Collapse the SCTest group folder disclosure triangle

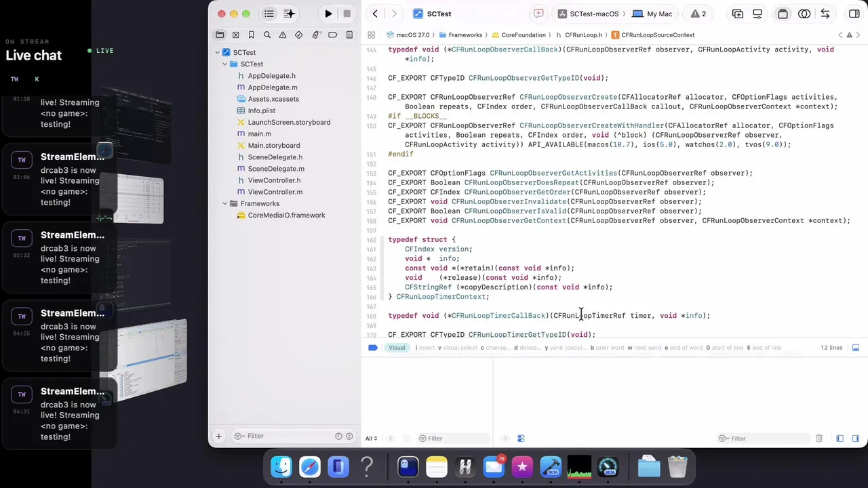pyautogui.click(x=224, y=64)
